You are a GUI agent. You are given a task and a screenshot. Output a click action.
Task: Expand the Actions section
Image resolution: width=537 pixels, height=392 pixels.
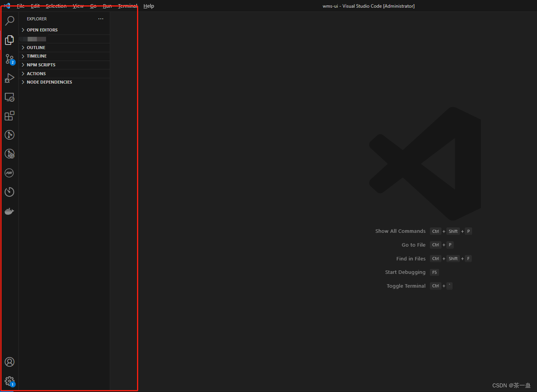click(x=64, y=74)
